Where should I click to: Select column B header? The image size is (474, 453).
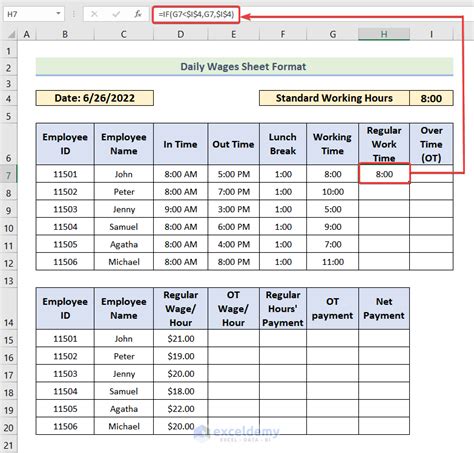tap(65, 34)
